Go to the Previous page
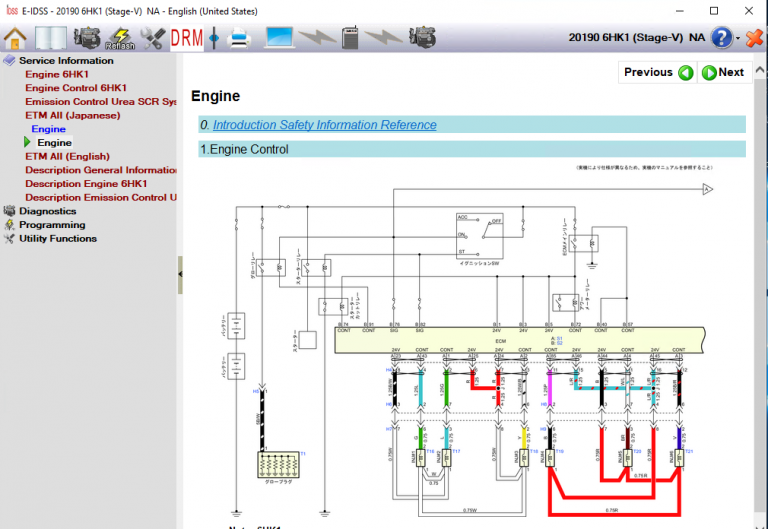Image resolution: width=768 pixels, height=529 pixels. (658, 72)
